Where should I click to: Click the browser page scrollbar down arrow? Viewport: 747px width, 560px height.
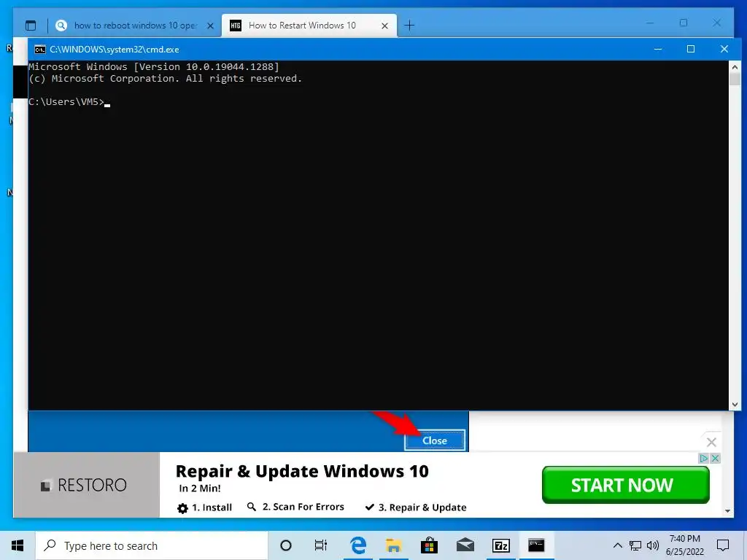(727, 511)
